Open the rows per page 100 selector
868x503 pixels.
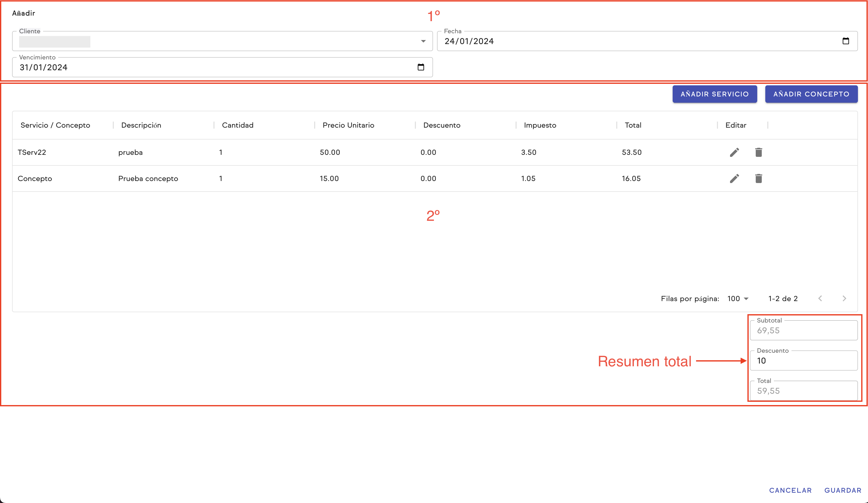[x=738, y=299]
